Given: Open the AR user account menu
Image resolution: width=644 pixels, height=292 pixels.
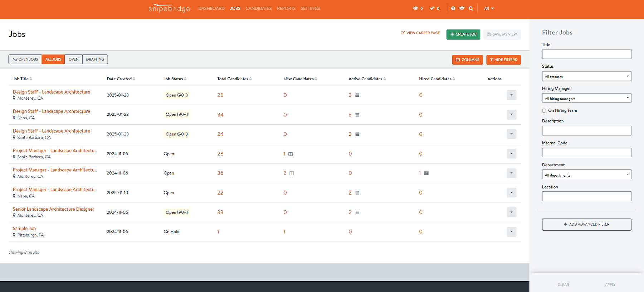Looking at the screenshot, I should pos(489,9).
